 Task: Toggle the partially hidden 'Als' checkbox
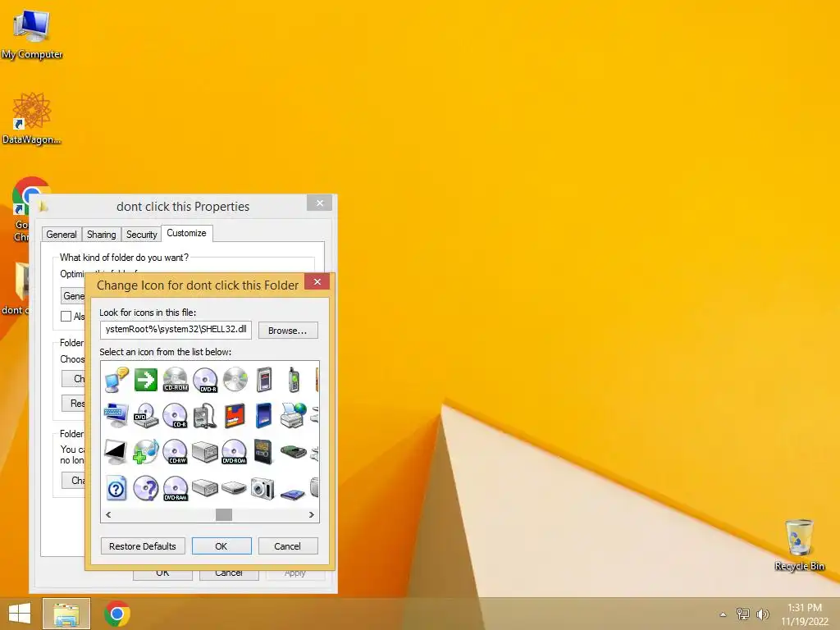click(x=66, y=316)
